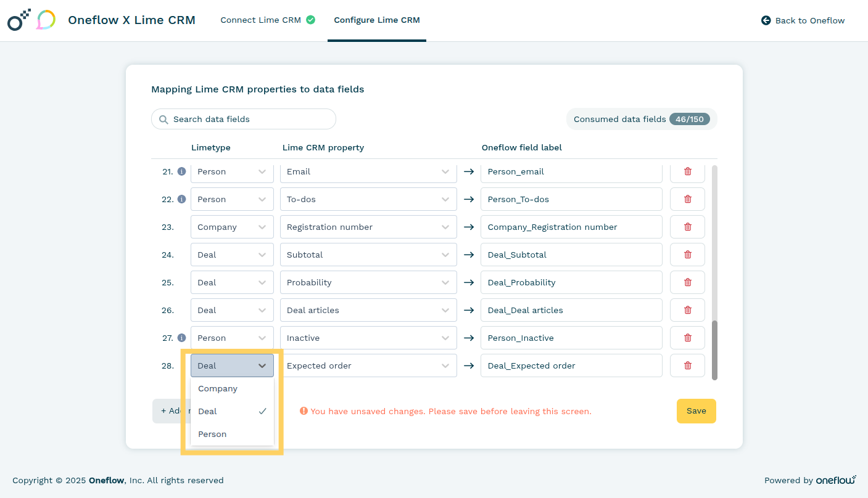This screenshot has width=868, height=498.
Task: Delete the Person_email mapping row
Action: 687,171
